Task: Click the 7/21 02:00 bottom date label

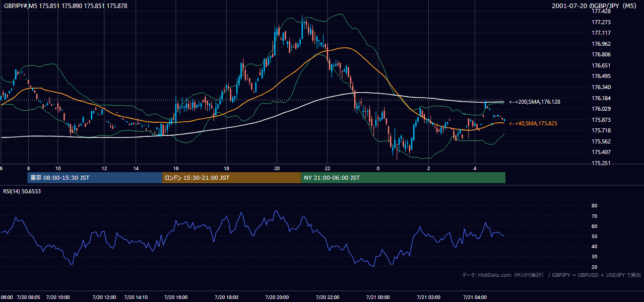Action: (428, 297)
